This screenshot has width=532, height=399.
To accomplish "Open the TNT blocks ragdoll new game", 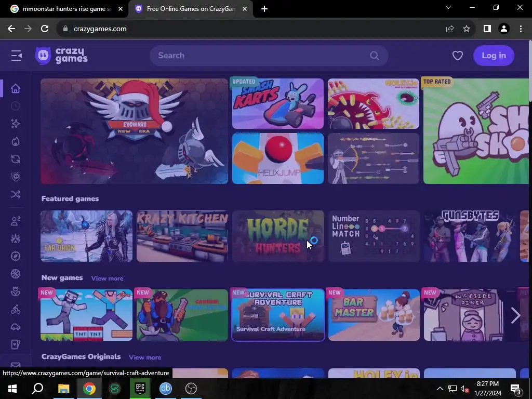I will [x=87, y=315].
